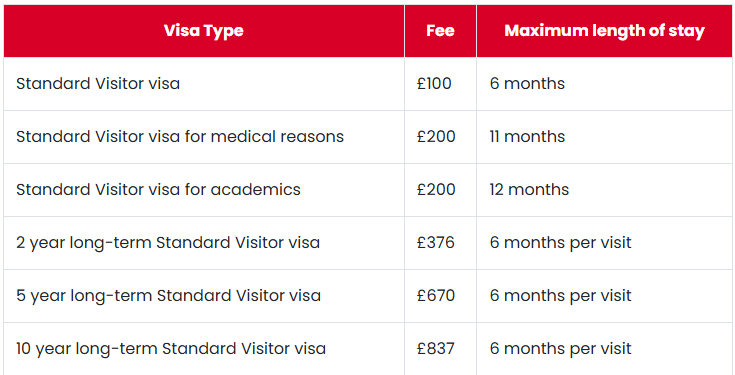
Task: Select the Maximum length of stay header
Action: tap(604, 31)
